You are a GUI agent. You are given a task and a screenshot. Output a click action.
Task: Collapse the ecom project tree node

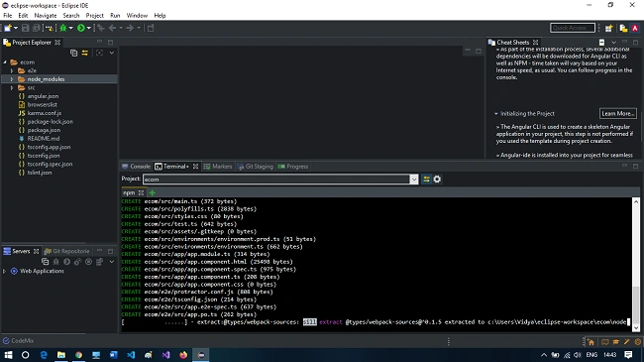(x=5, y=62)
